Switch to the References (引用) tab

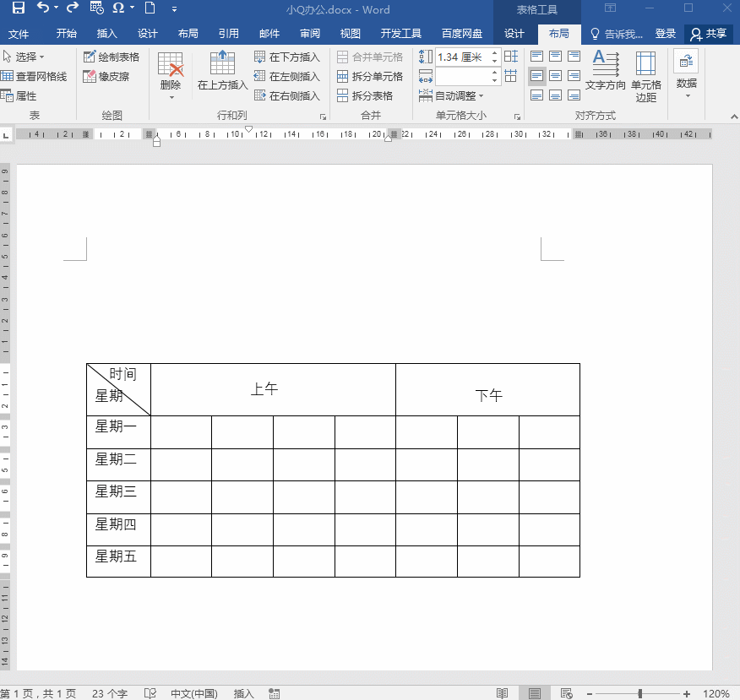click(228, 34)
